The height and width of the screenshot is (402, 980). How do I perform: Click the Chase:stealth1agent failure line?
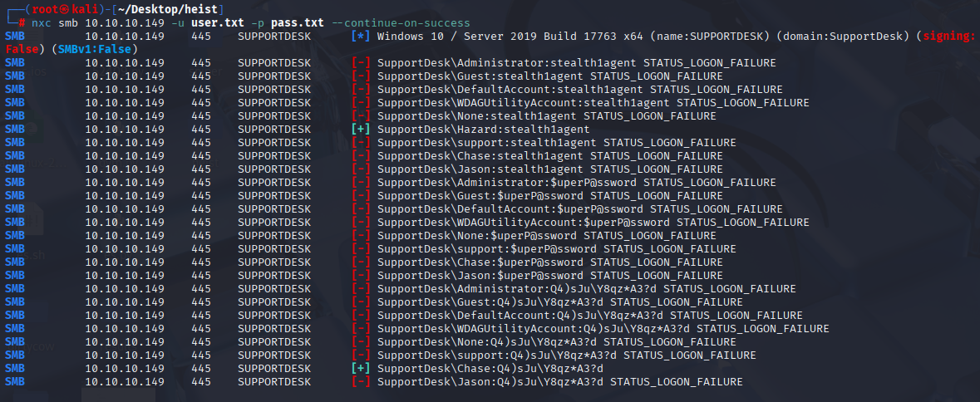point(550,156)
